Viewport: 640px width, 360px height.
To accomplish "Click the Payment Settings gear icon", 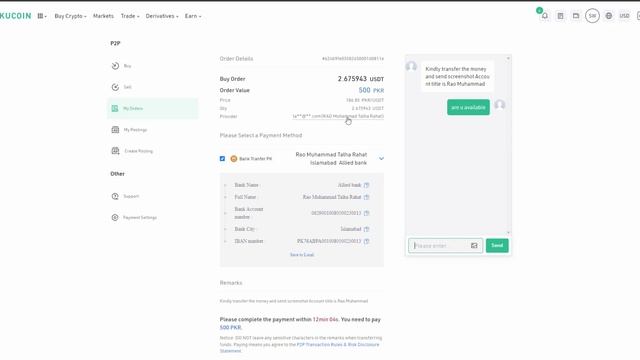I will [115, 218].
